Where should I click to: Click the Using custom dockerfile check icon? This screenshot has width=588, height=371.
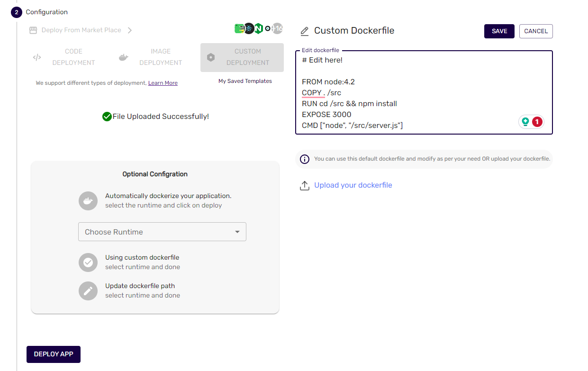click(88, 262)
